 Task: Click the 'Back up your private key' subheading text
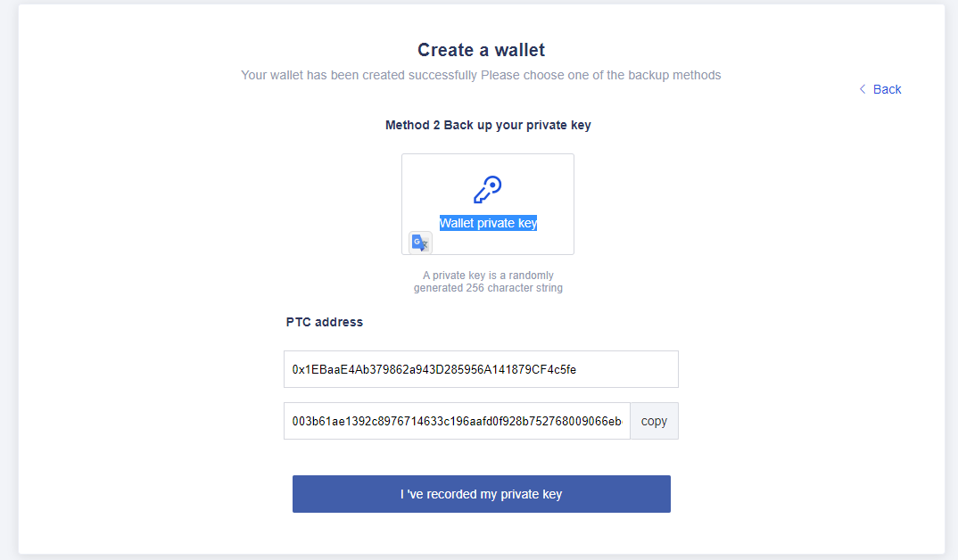(x=517, y=125)
